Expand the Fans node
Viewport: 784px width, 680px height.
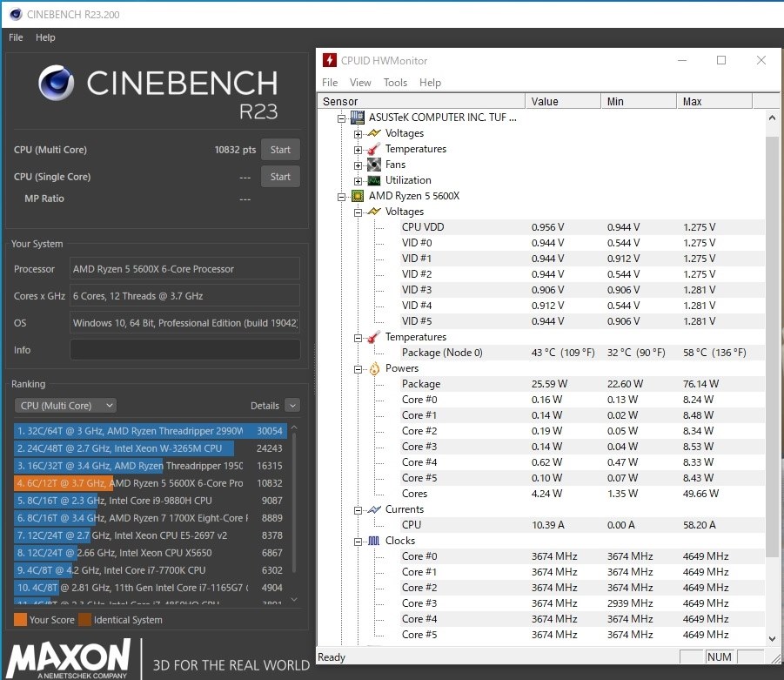point(358,165)
